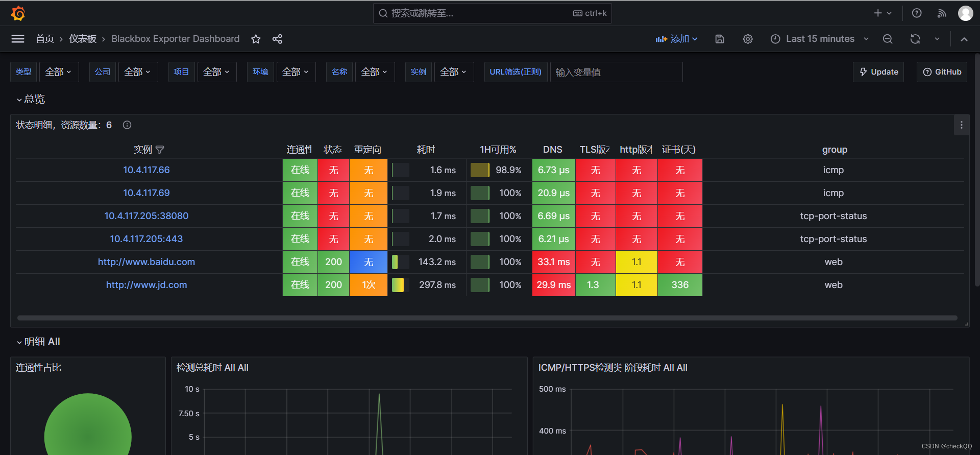Click Blackbox Exporter Dashboard breadcrumb
980x455 pixels.
pos(176,39)
